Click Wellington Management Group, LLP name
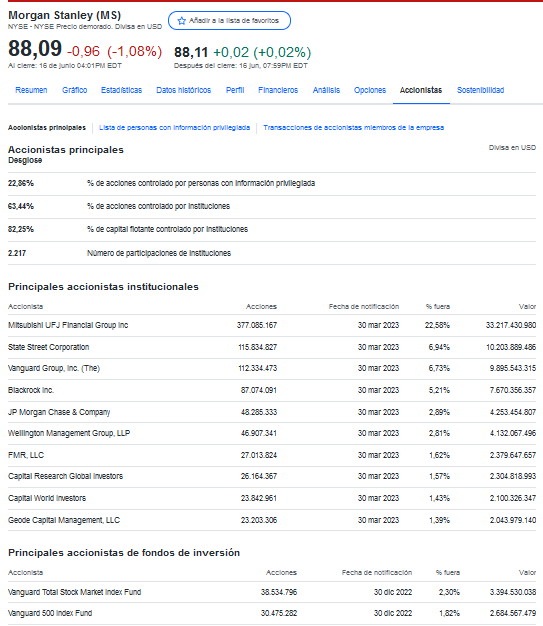The image size is (543, 626). coord(69,434)
